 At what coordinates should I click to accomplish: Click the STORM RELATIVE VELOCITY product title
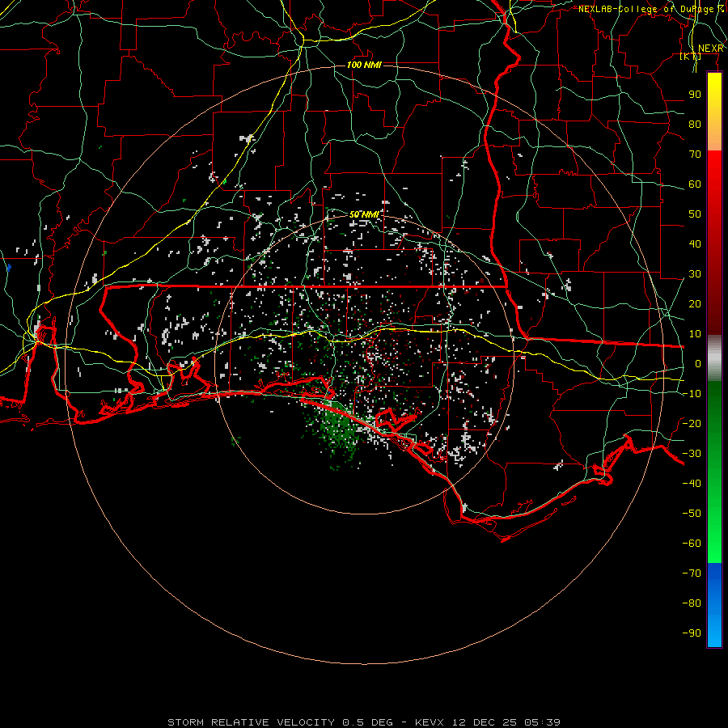251,722
